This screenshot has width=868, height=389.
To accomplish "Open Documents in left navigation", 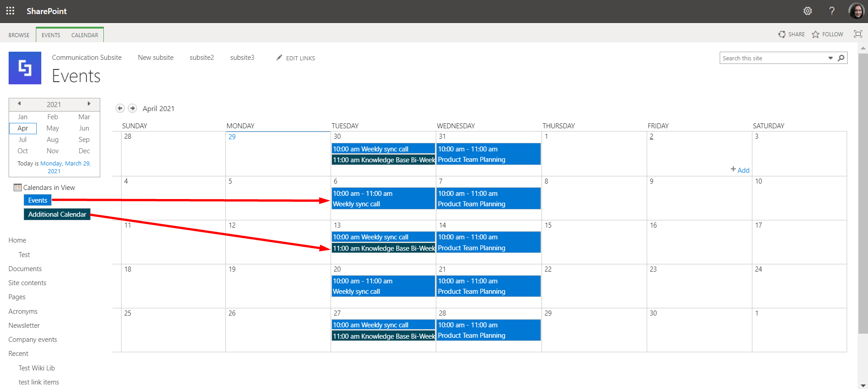I will click(x=25, y=269).
